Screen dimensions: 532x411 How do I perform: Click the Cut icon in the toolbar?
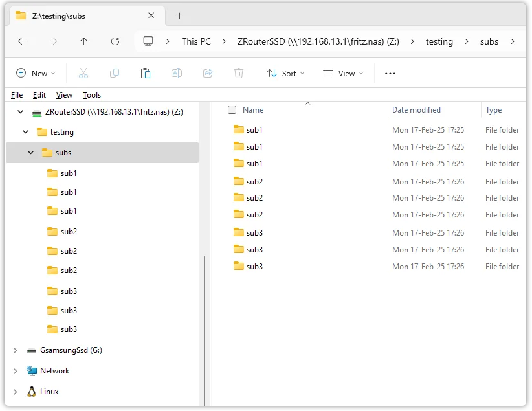coord(83,73)
